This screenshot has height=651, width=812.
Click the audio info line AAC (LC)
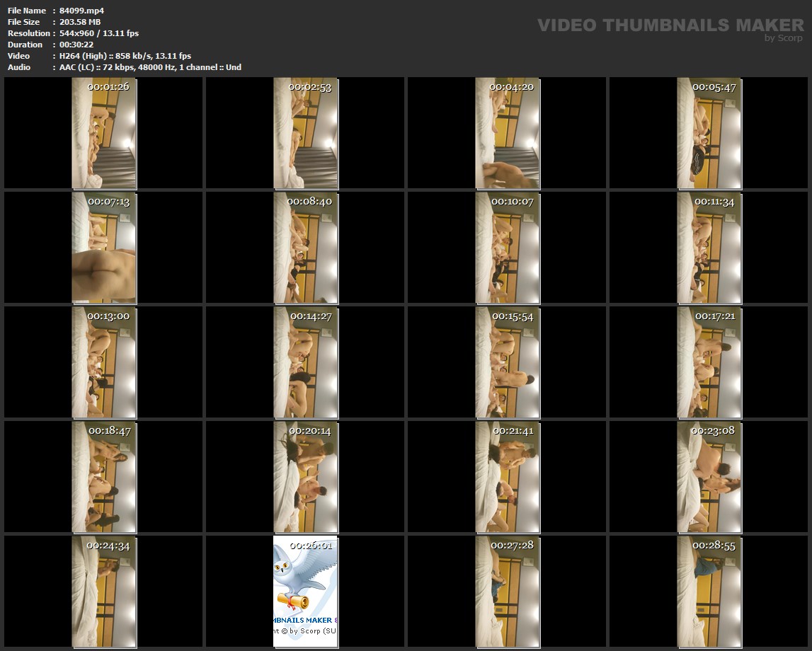point(150,67)
